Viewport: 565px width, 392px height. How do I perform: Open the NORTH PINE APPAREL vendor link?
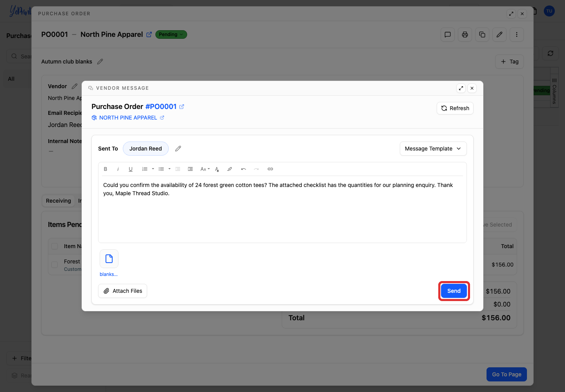pos(128,118)
